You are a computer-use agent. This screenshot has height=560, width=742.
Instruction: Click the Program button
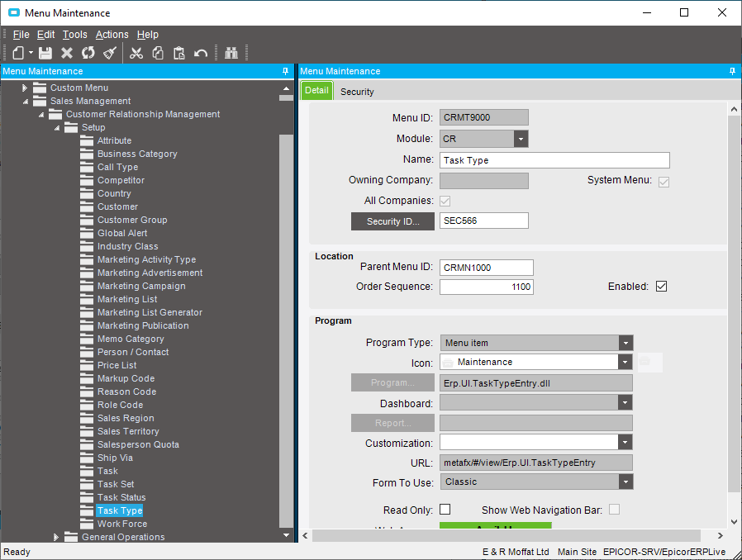click(x=392, y=382)
